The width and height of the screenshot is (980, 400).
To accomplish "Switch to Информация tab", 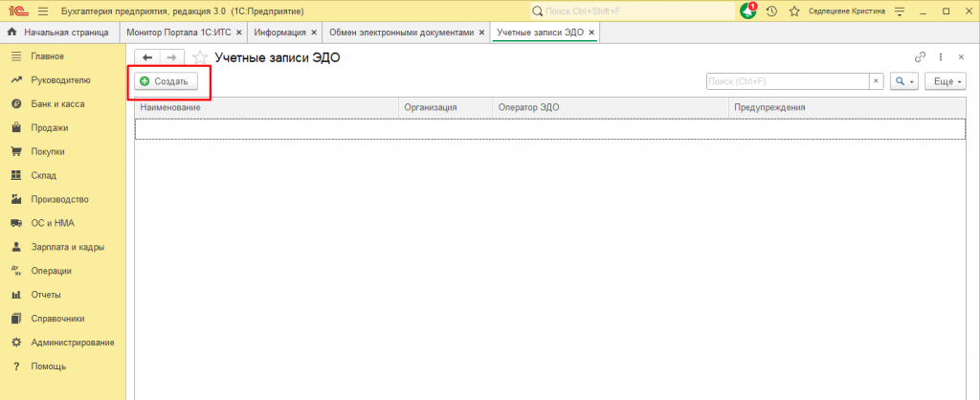I will 279,32.
